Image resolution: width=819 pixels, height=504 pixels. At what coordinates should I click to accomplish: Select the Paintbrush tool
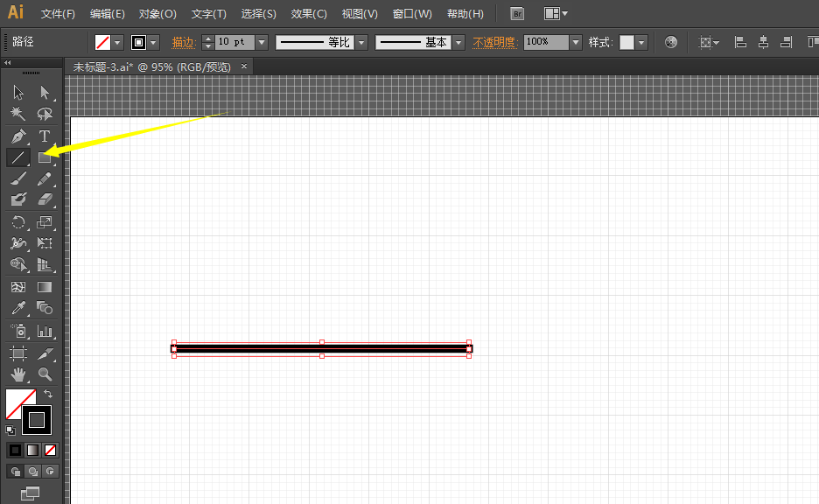[x=18, y=178]
